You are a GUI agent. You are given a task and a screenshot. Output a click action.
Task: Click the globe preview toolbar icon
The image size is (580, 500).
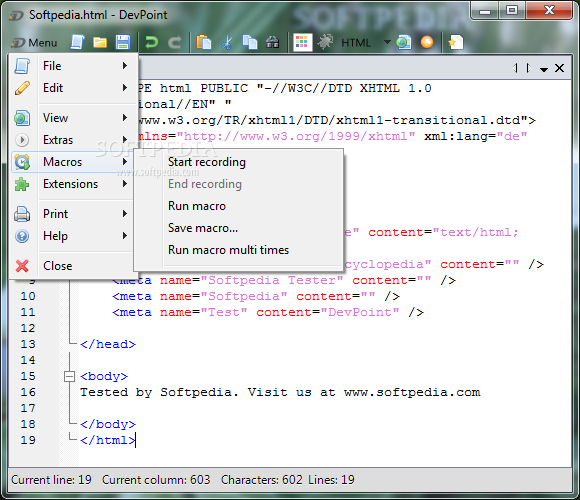tap(404, 42)
